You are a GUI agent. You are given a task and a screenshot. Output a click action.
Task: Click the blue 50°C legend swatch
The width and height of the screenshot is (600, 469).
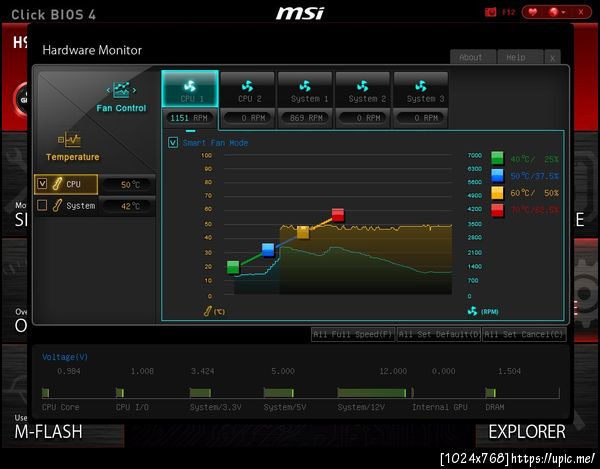pyautogui.click(x=497, y=176)
